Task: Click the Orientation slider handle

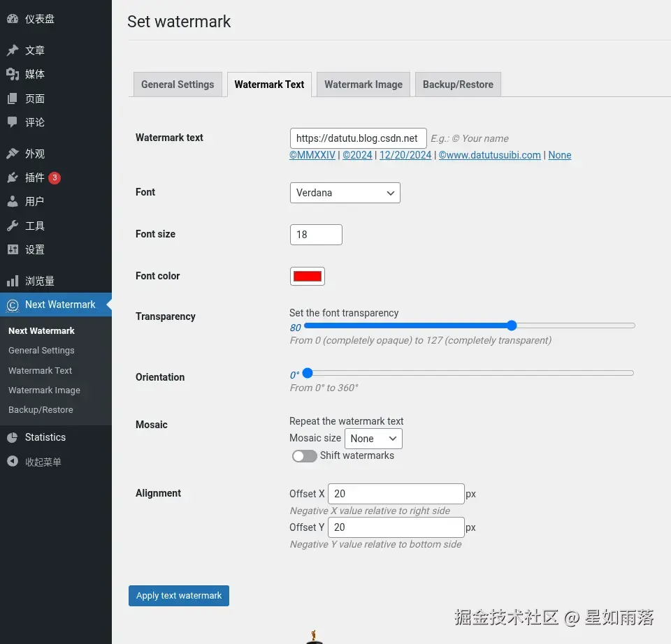Action: 308,373
